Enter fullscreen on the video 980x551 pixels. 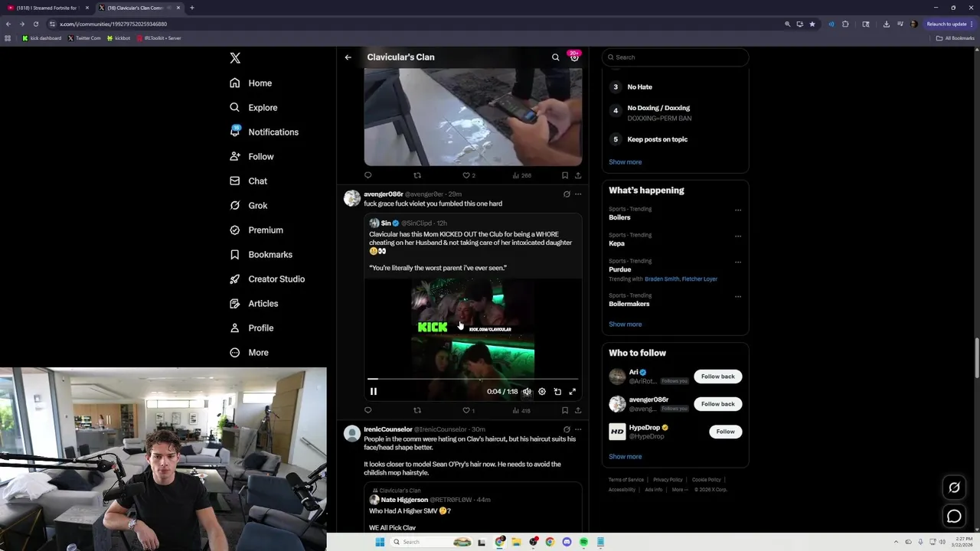(x=572, y=391)
